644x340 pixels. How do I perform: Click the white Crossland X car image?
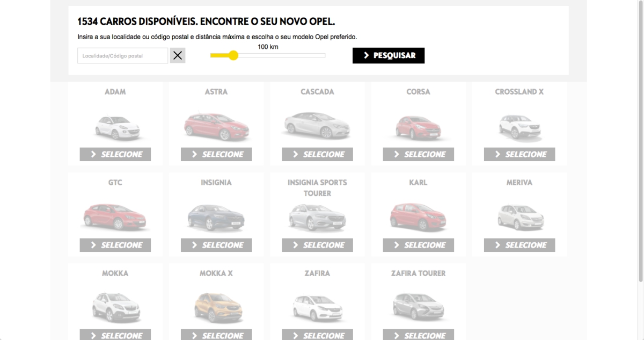[x=519, y=127]
